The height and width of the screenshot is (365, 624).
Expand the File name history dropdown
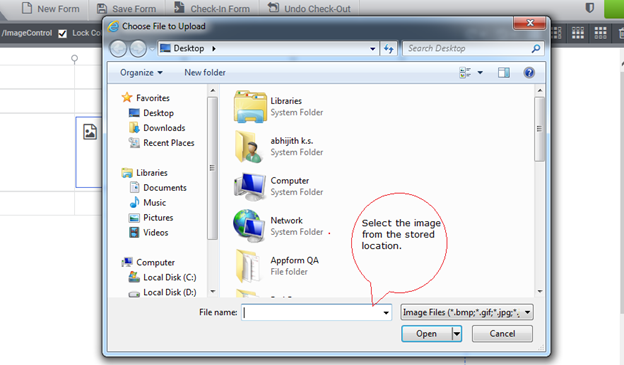coord(386,312)
